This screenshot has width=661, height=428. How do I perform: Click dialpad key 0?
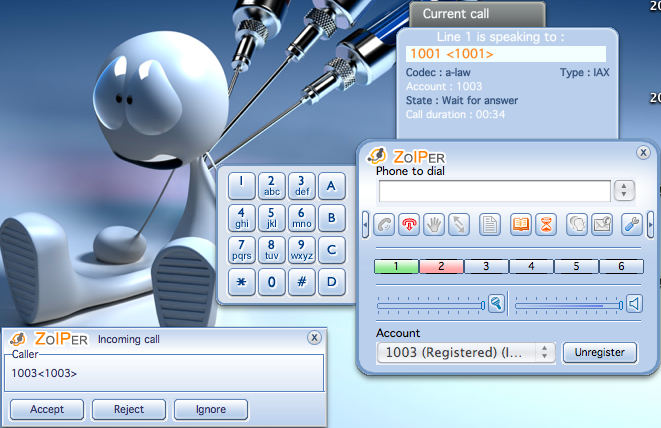271,282
